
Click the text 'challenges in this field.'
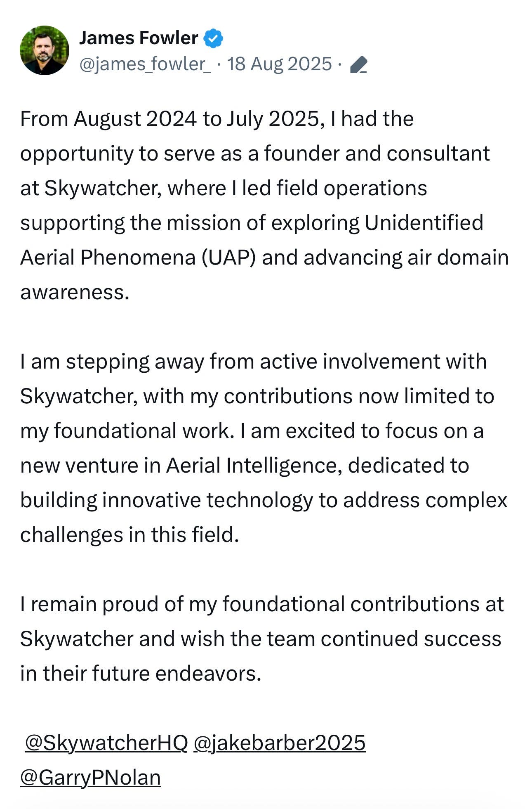[129, 535]
